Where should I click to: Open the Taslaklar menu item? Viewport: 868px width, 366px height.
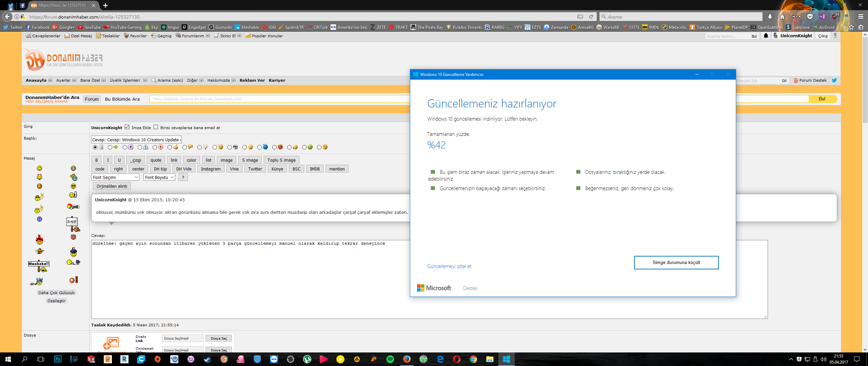click(108, 36)
